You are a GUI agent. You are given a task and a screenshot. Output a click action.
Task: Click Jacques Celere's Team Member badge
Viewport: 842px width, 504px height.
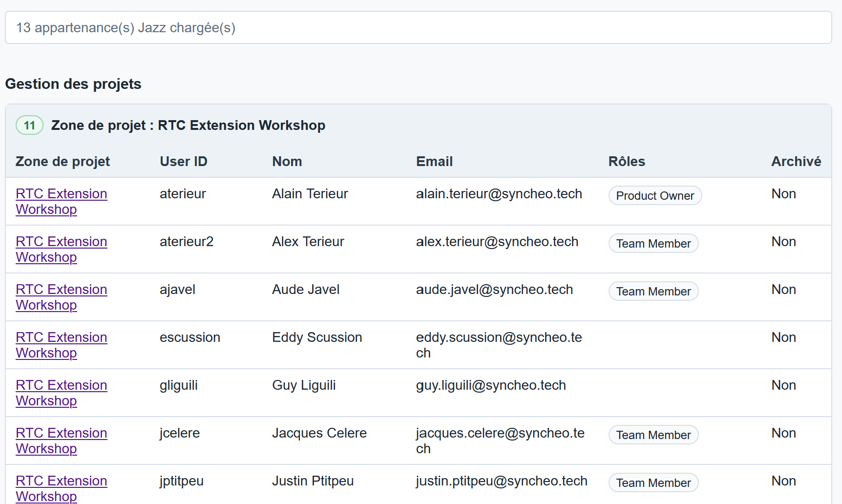pos(653,435)
